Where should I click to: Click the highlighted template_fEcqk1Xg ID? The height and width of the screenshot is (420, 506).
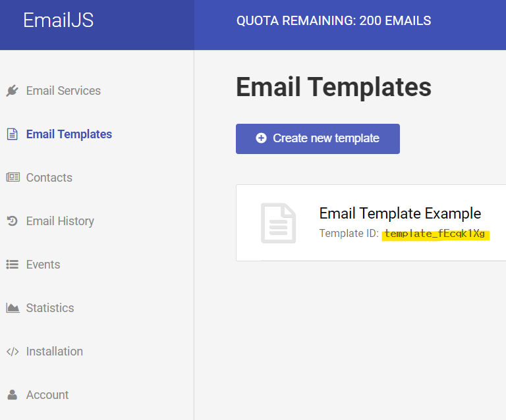pos(435,234)
